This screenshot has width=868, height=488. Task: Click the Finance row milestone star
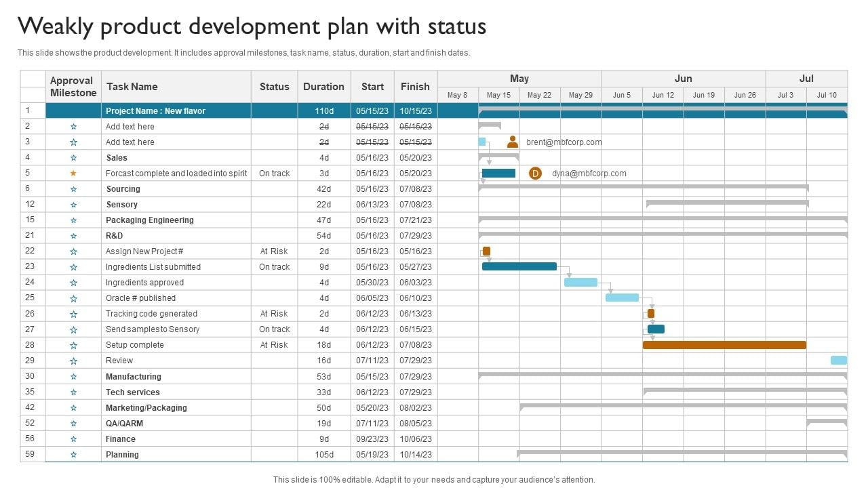[73, 439]
